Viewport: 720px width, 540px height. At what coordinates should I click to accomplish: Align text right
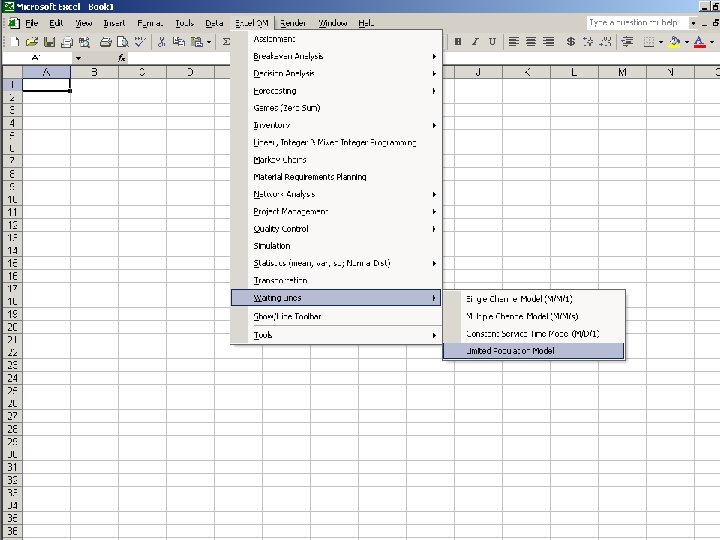pyautogui.click(x=548, y=42)
